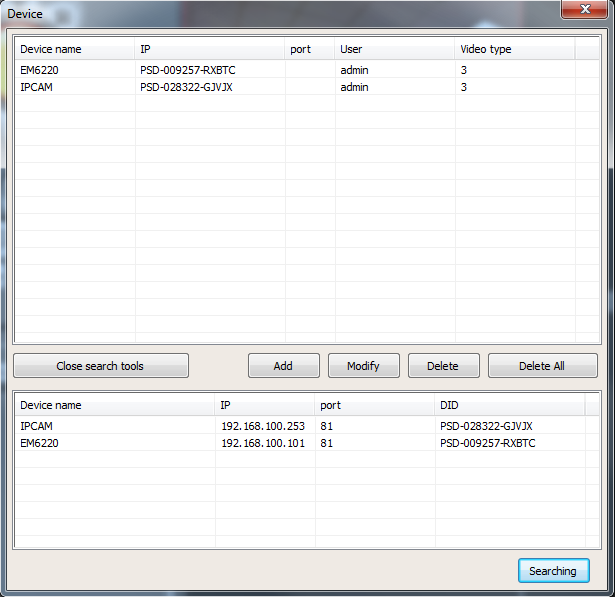The width and height of the screenshot is (615, 597).
Task: Click the upper list port column header
Action: (309, 49)
